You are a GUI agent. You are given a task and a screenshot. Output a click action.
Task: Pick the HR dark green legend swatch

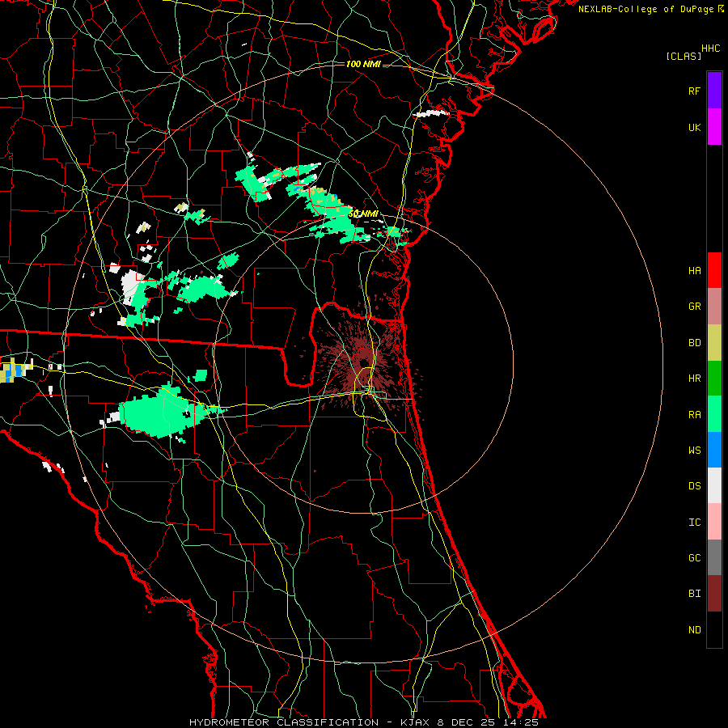714,378
